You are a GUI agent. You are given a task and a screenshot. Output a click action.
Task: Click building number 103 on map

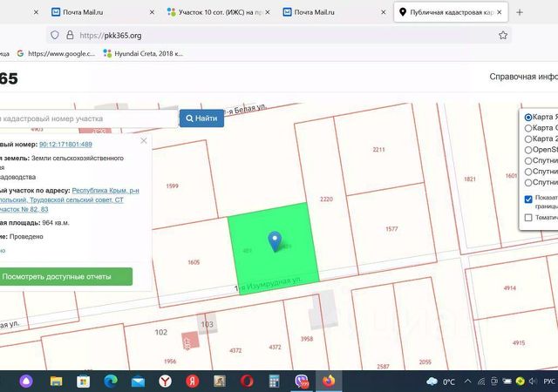coord(208,324)
